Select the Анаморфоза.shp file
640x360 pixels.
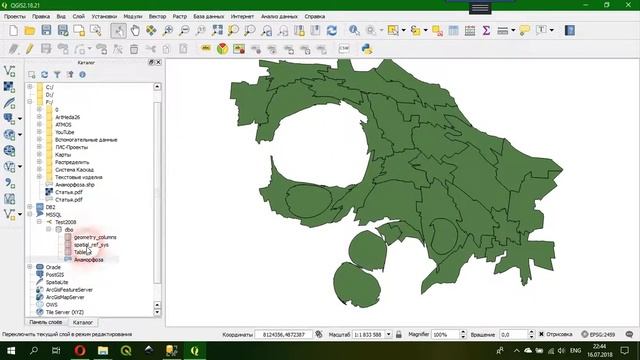pyautogui.click(x=75, y=184)
